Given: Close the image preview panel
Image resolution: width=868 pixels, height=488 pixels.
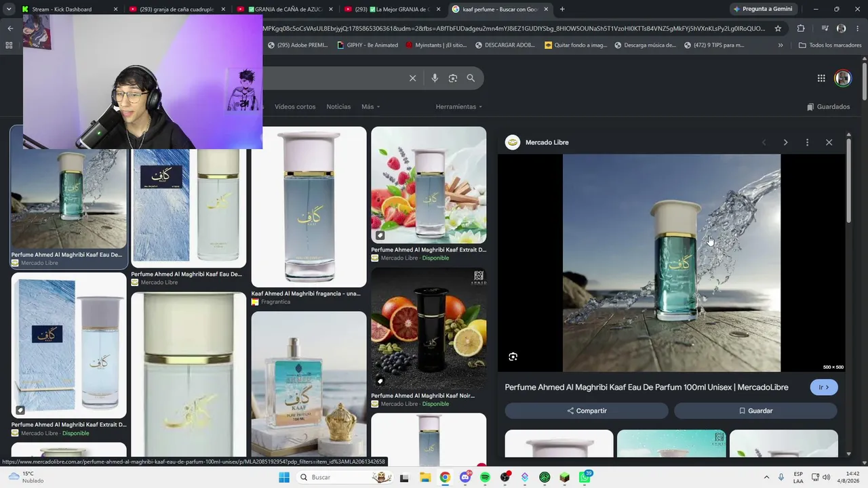Looking at the screenshot, I should [829, 142].
